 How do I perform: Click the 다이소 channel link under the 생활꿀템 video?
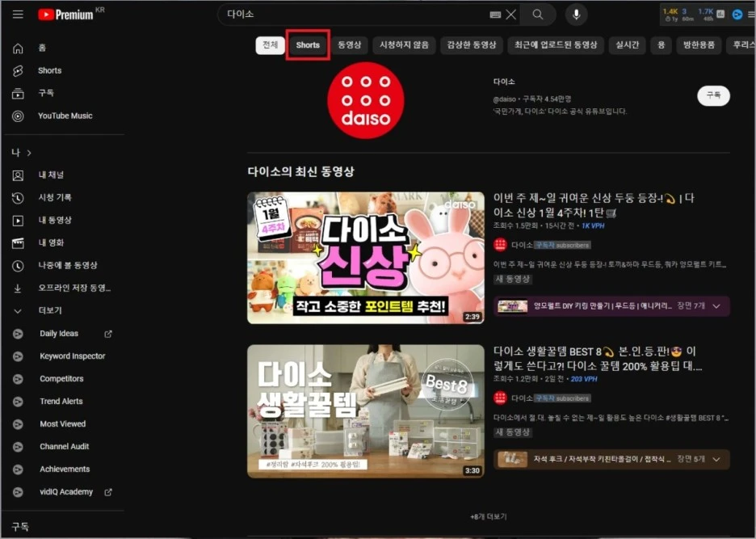[x=522, y=398]
